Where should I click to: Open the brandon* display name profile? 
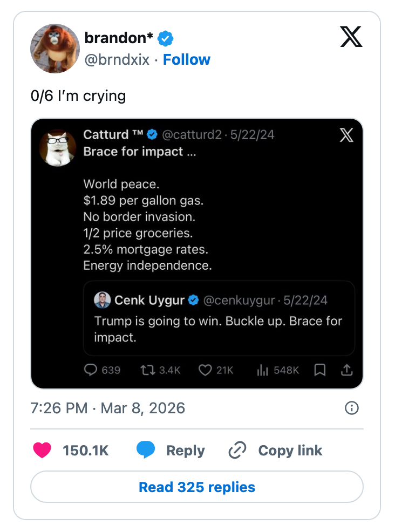coord(119,39)
